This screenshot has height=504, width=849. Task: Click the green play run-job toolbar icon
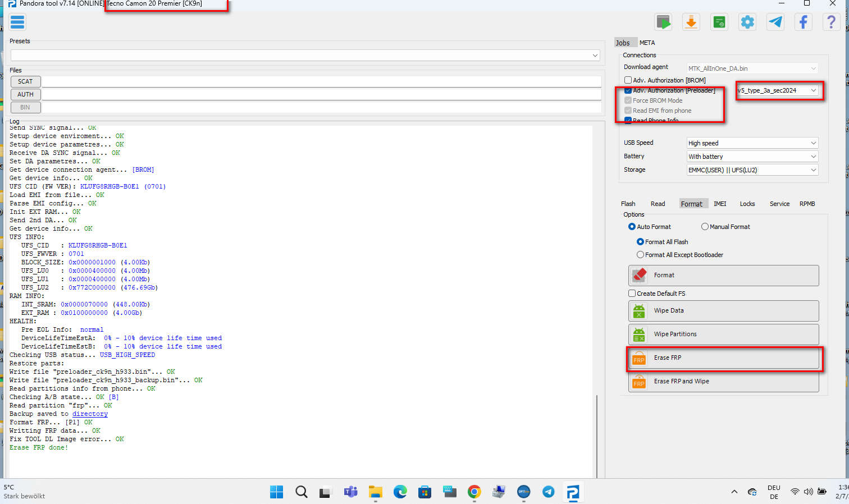click(x=663, y=22)
